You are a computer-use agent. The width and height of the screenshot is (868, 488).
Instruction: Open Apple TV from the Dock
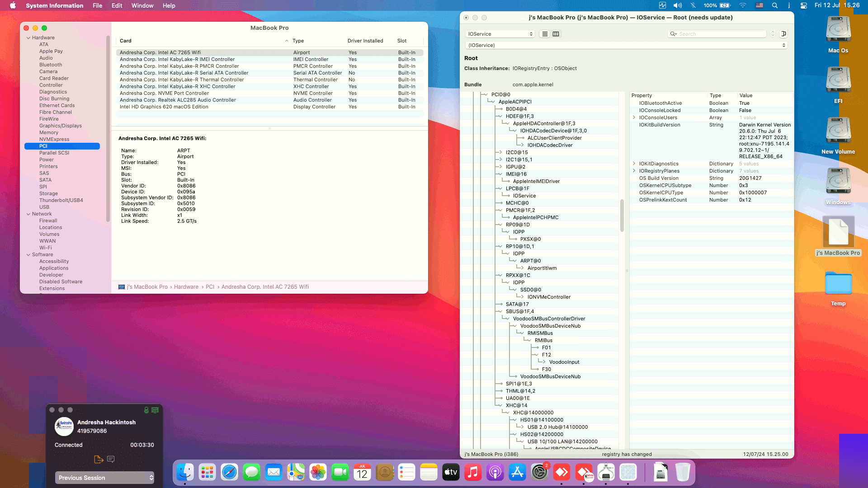(x=451, y=473)
